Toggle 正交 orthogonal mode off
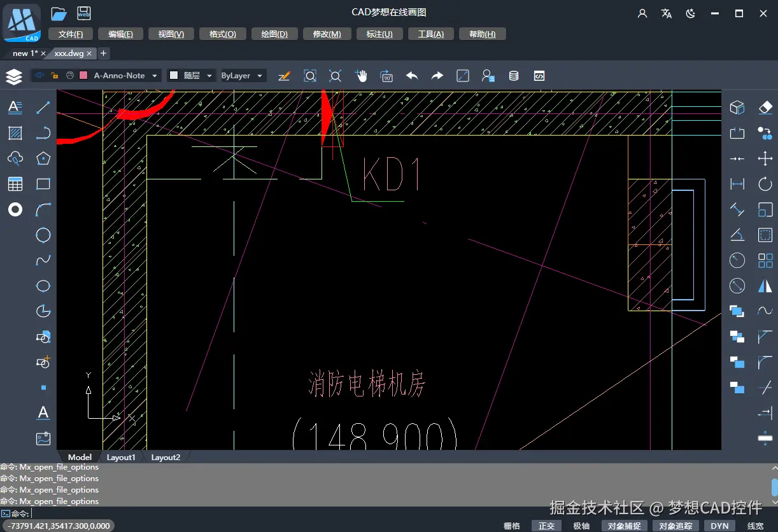 point(546,526)
